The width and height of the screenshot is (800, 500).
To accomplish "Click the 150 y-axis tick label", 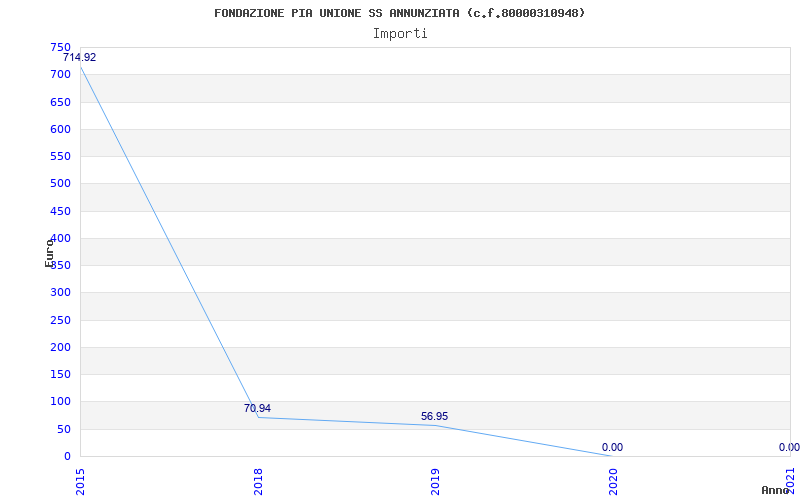I will tap(60, 374).
